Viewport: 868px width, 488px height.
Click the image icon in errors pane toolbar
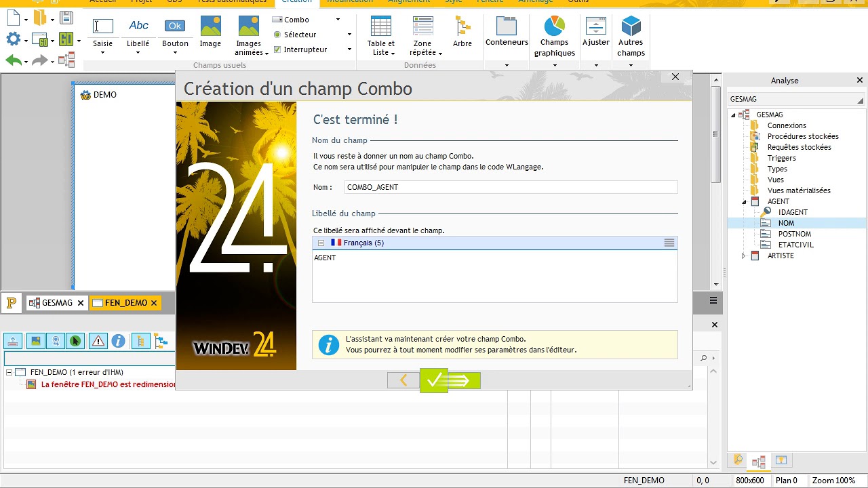(x=36, y=341)
